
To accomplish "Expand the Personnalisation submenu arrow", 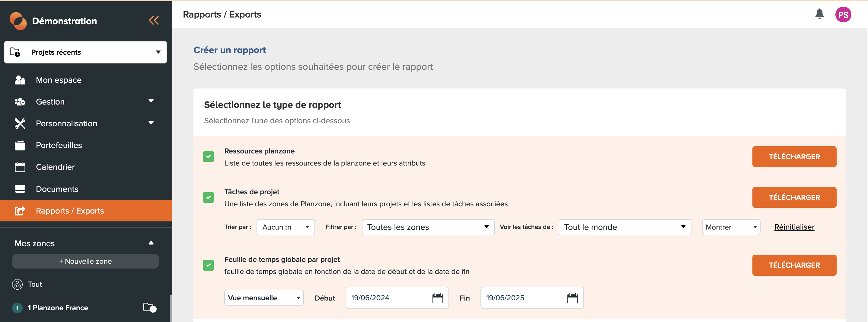I will tap(151, 123).
